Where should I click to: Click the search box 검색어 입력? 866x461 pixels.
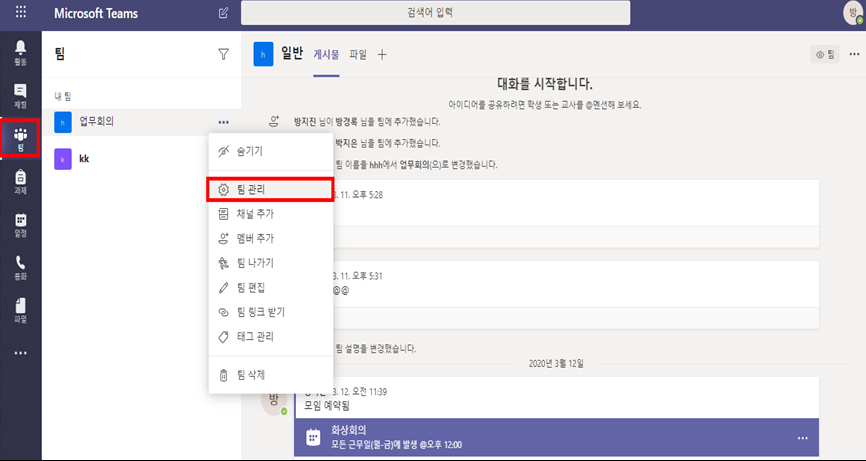pos(435,13)
